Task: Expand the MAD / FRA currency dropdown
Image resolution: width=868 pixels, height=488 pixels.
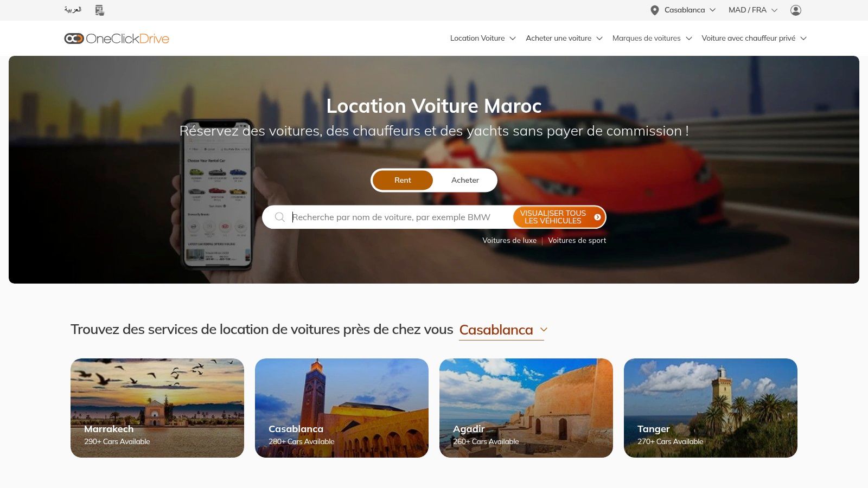Action: tap(753, 10)
